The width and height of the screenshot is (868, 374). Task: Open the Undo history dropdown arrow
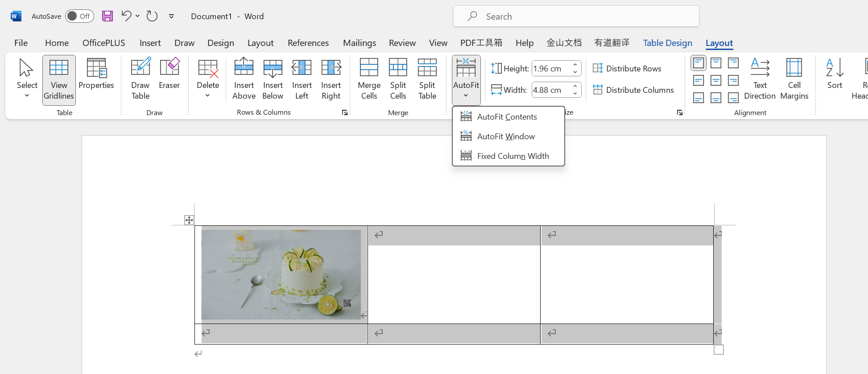pyautogui.click(x=138, y=16)
